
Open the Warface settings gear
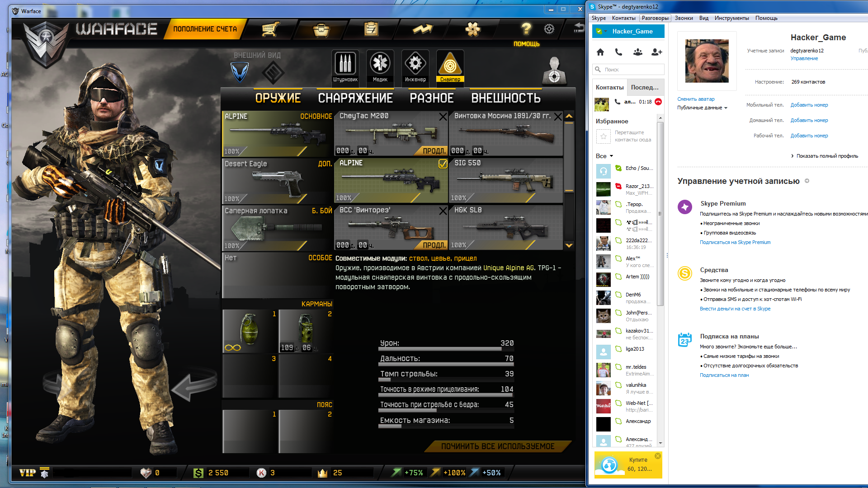point(549,29)
